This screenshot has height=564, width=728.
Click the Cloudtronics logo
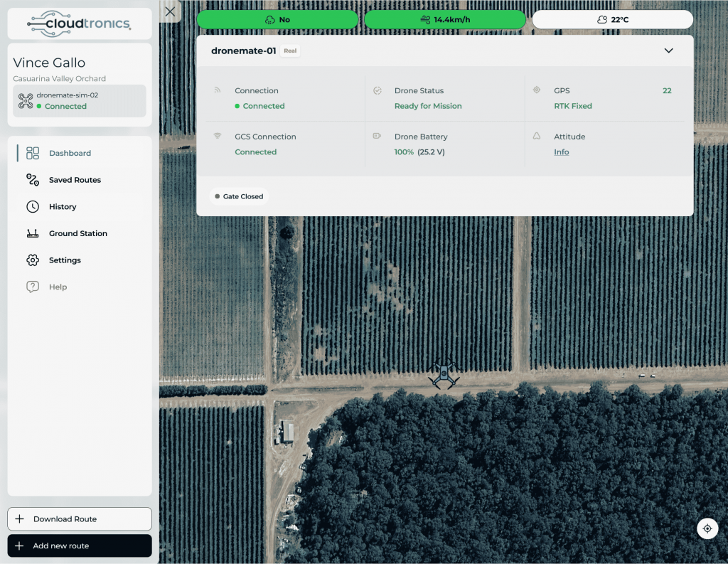tap(79, 23)
